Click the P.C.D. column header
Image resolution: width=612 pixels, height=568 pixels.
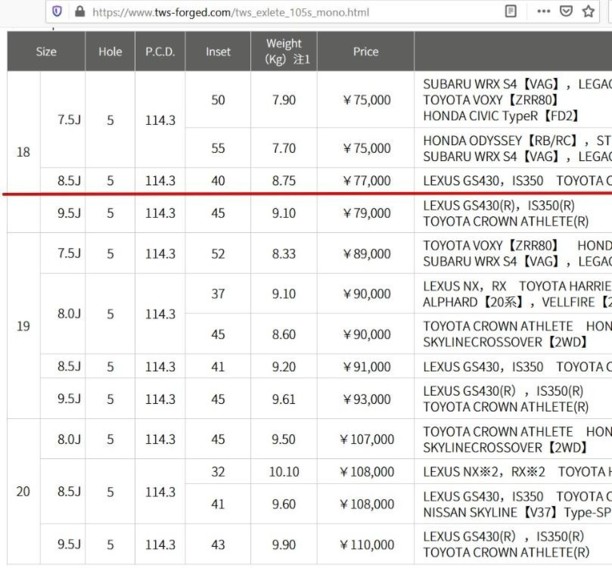pos(160,52)
